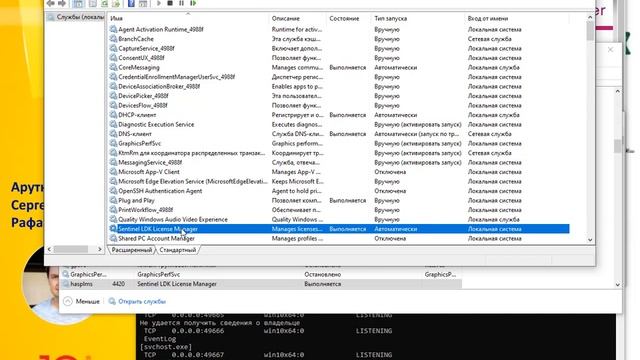The image size is (640, 360).
Task: Click the gear icon of DNS-клиент service
Action: pyautogui.click(x=113, y=134)
